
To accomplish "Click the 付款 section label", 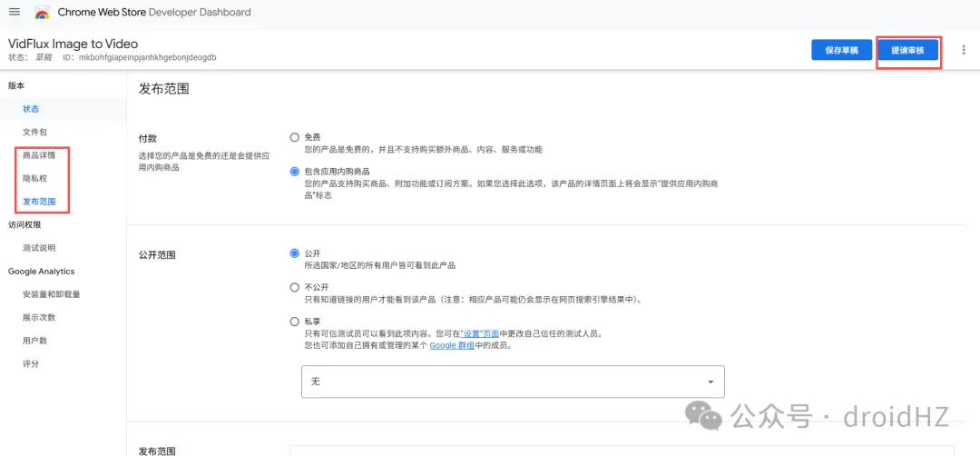I will (147, 137).
